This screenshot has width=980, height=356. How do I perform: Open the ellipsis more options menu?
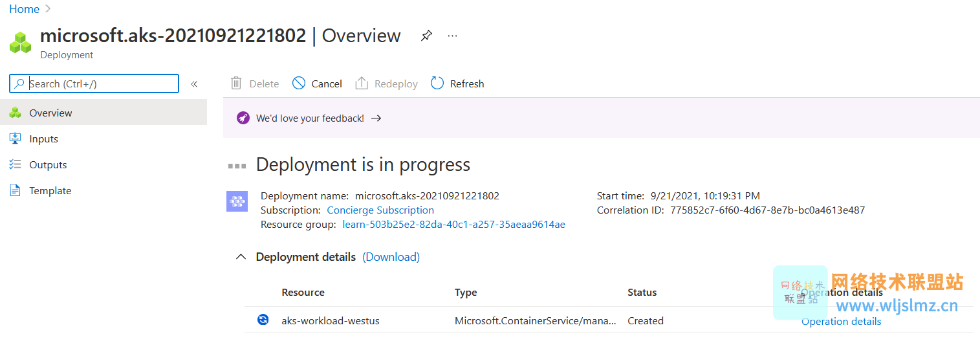pos(452,36)
